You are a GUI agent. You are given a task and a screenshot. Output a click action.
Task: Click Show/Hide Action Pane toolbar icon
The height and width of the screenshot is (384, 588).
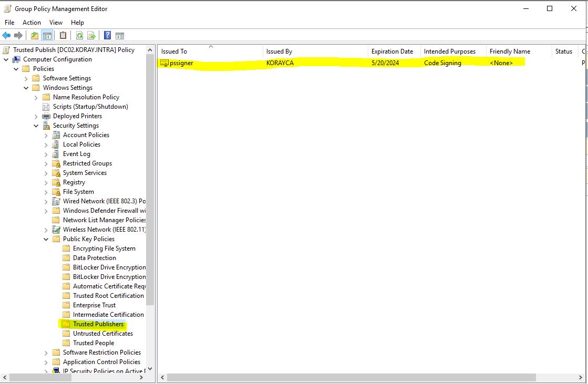coord(120,36)
